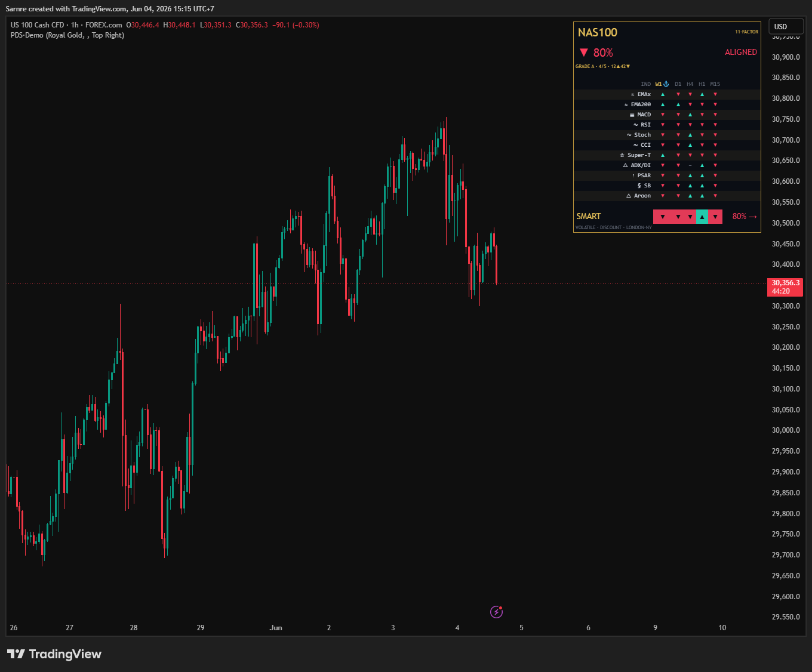Select the M15 column header

point(715,84)
